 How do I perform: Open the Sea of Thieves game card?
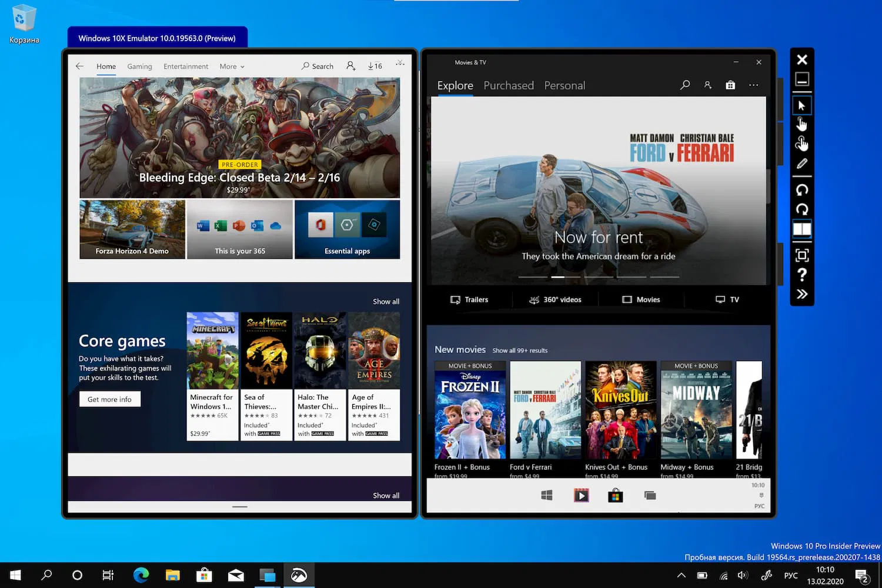tap(266, 376)
